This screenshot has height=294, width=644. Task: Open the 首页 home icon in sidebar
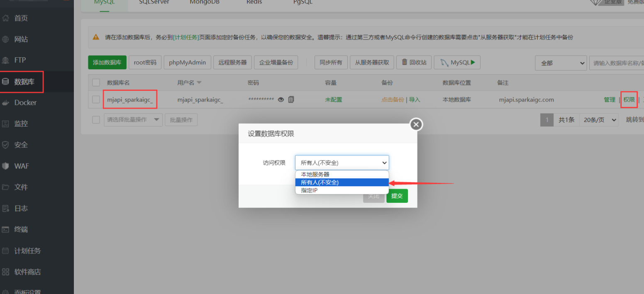[x=5, y=18]
